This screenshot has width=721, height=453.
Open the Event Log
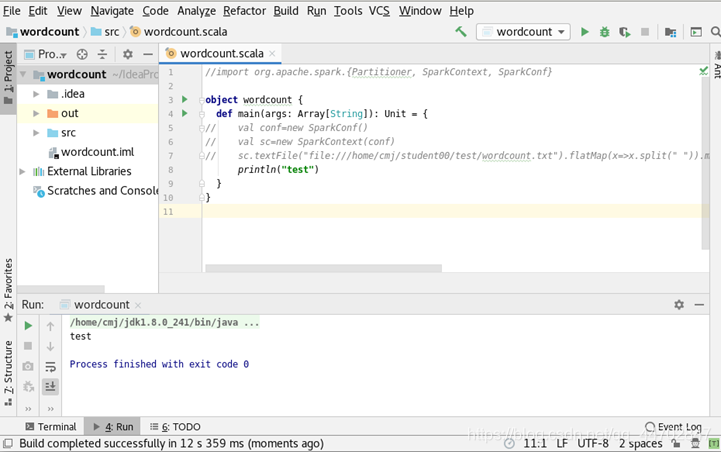tap(673, 427)
